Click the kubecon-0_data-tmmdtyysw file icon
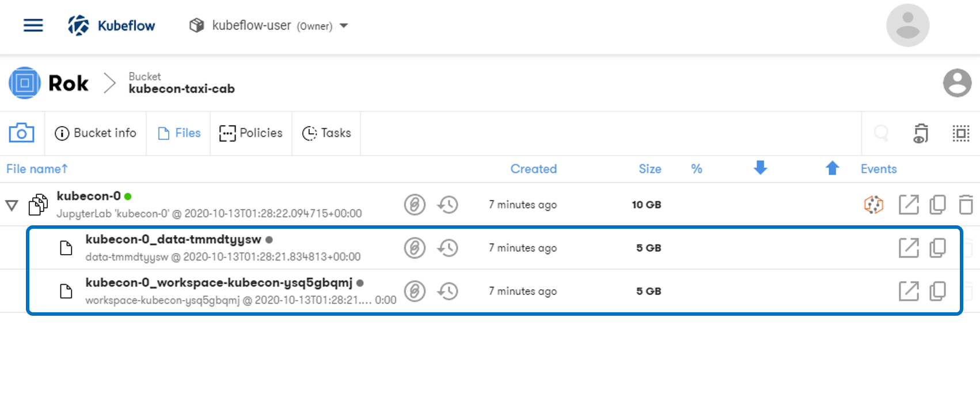The image size is (980, 412). [66, 248]
